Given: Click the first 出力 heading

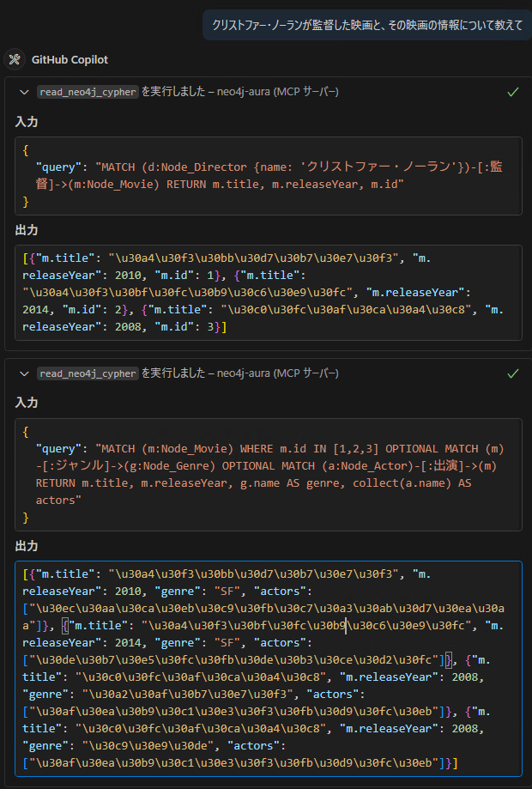Looking at the screenshot, I should click(27, 230).
